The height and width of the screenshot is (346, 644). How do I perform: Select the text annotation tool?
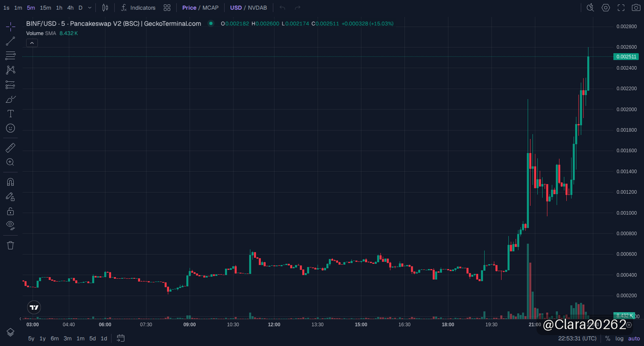(x=10, y=113)
